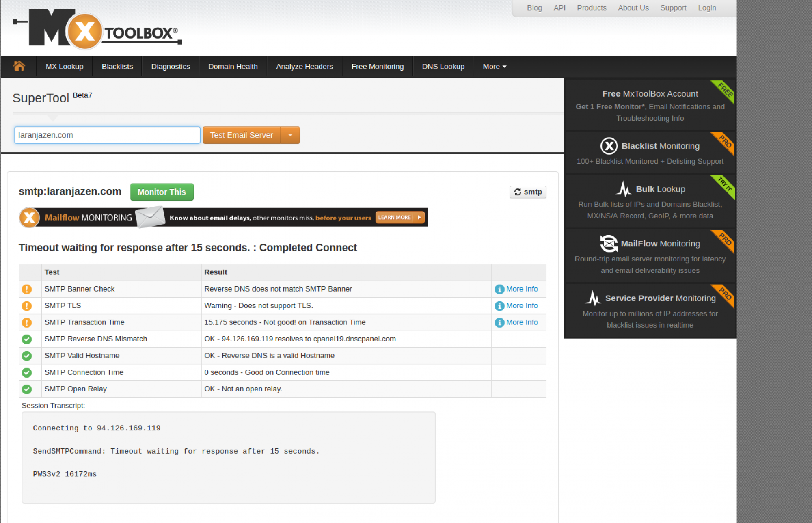Click green check for SMTP Reverse DNS Mismatch

(x=27, y=339)
